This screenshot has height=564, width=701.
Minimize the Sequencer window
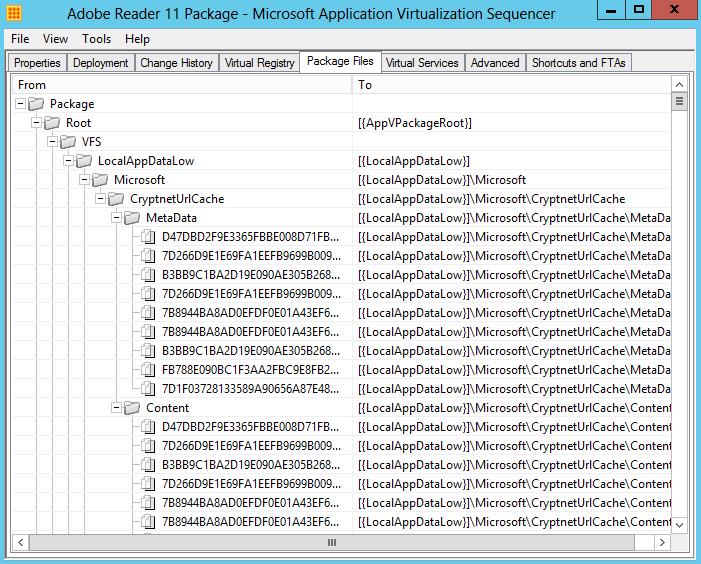click(x=611, y=9)
